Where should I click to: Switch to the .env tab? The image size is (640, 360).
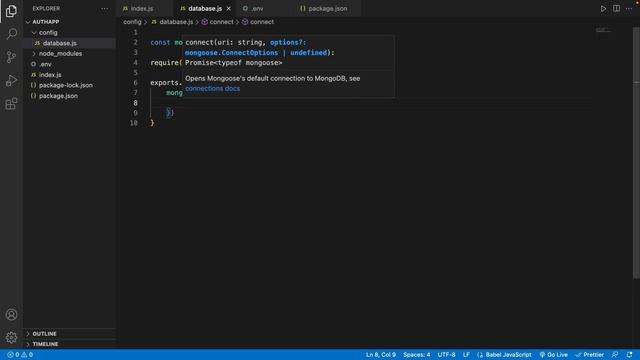click(265, 9)
